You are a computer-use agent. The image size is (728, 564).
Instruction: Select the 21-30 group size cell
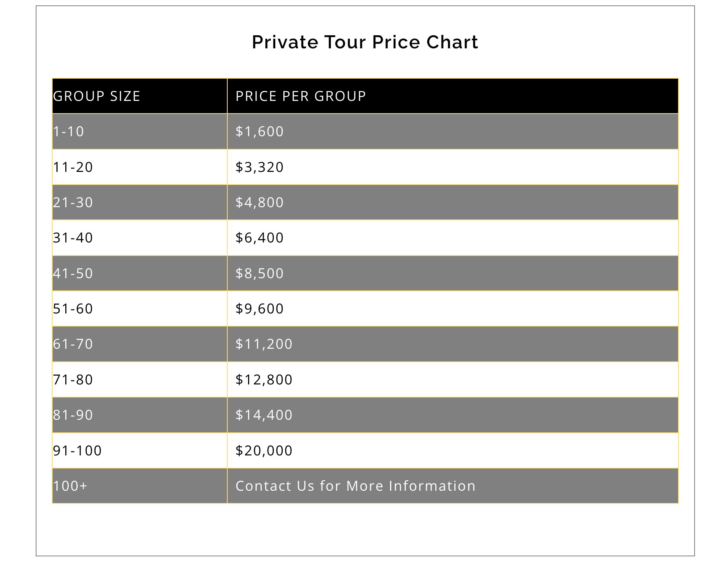pyautogui.click(x=73, y=203)
